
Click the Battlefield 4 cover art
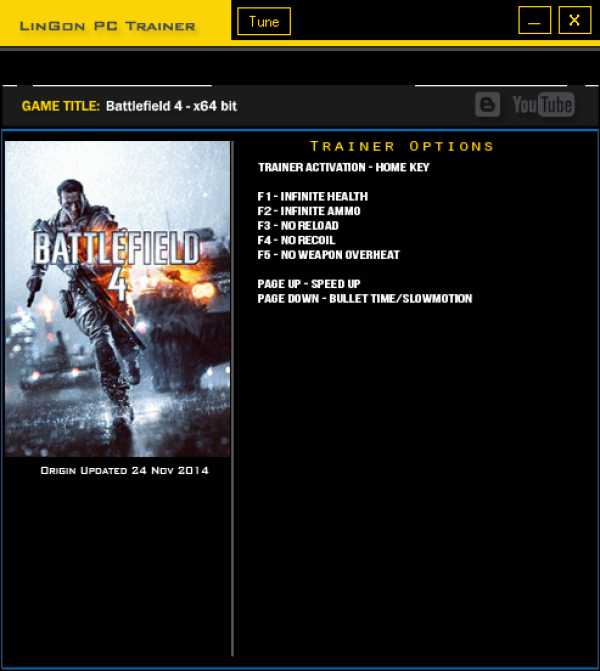coord(118,299)
